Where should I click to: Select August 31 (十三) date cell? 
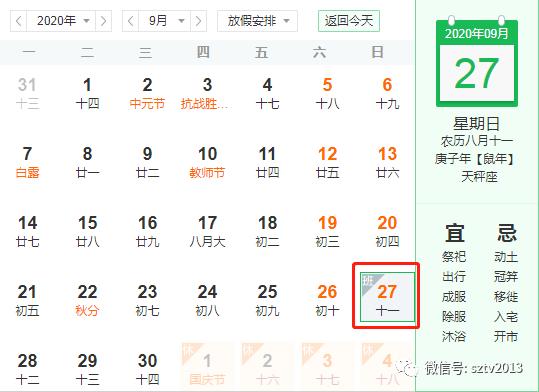tap(28, 94)
